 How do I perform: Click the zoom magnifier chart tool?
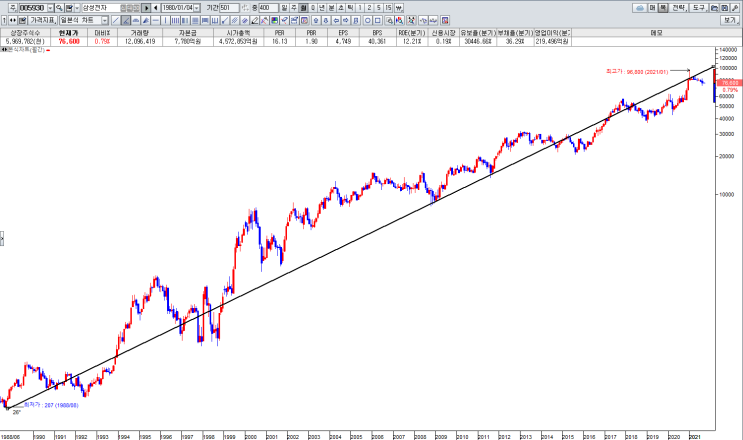tap(390, 20)
